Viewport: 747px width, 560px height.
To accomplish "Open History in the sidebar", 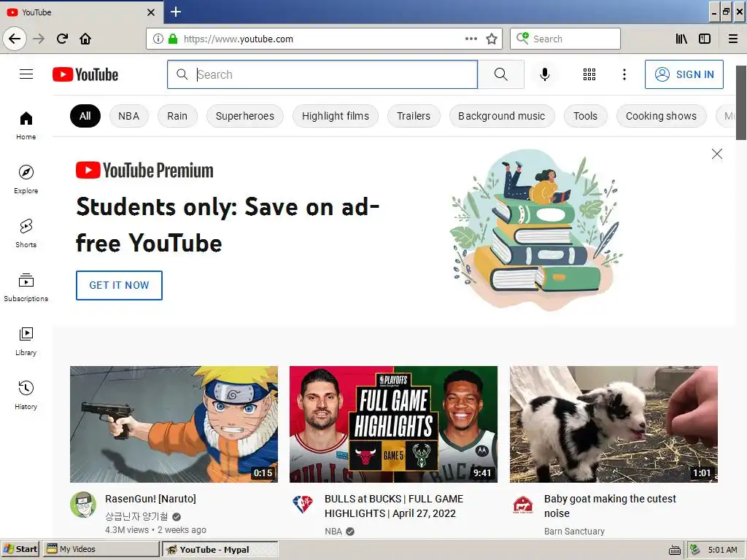I will pos(26,395).
